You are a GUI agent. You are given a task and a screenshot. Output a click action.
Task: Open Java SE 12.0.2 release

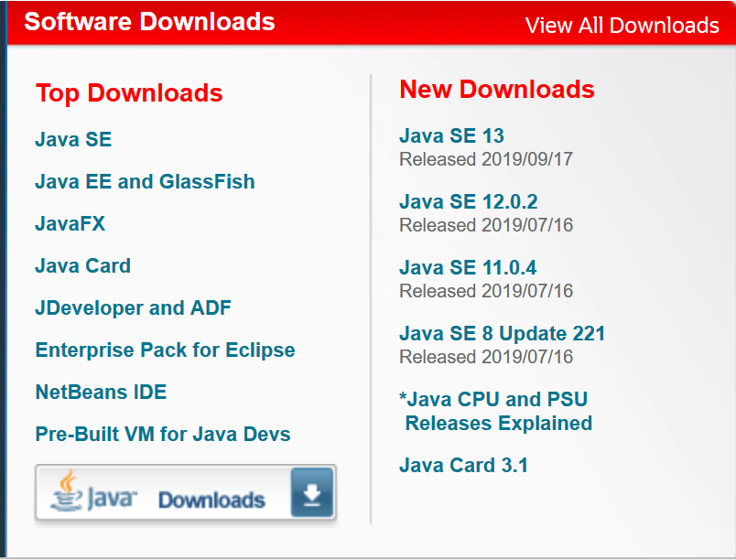pos(468,202)
